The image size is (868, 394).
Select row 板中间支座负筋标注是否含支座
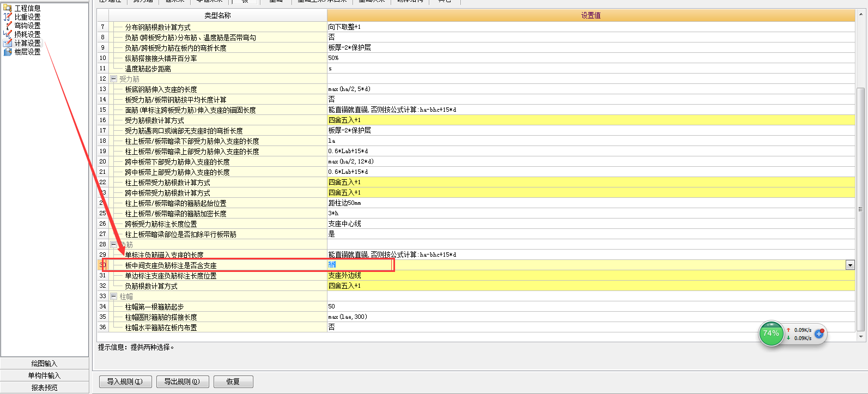coord(171,265)
